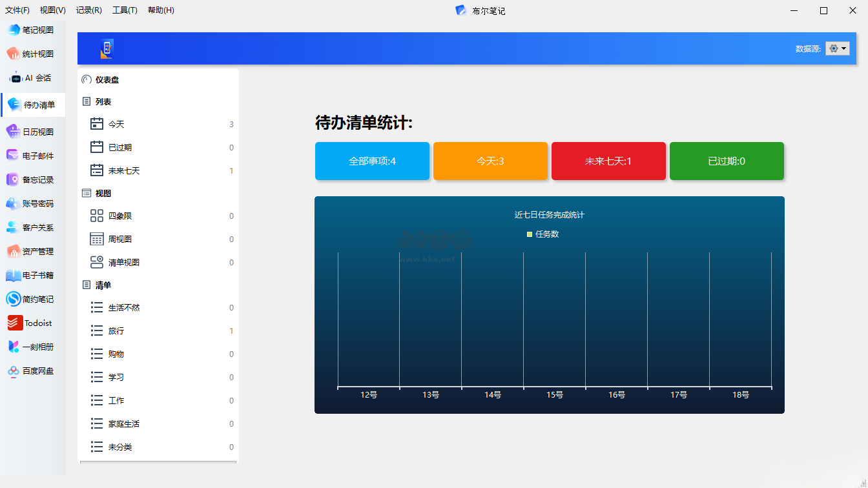
Task: Open the 电子邮件 sidebar icon
Action: click(14, 156)
